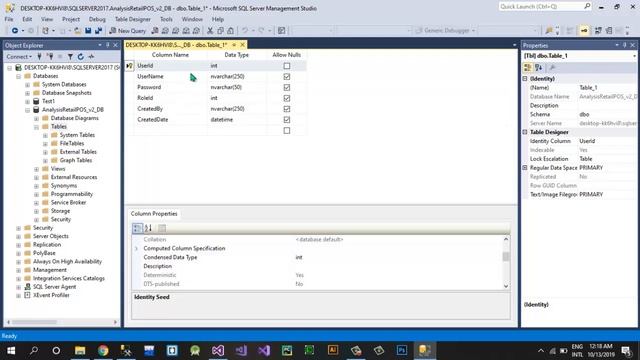The image size is (640, 360).
Task: Toggle Allow Nulls for the UserName column
Action: tap(287, 77)
